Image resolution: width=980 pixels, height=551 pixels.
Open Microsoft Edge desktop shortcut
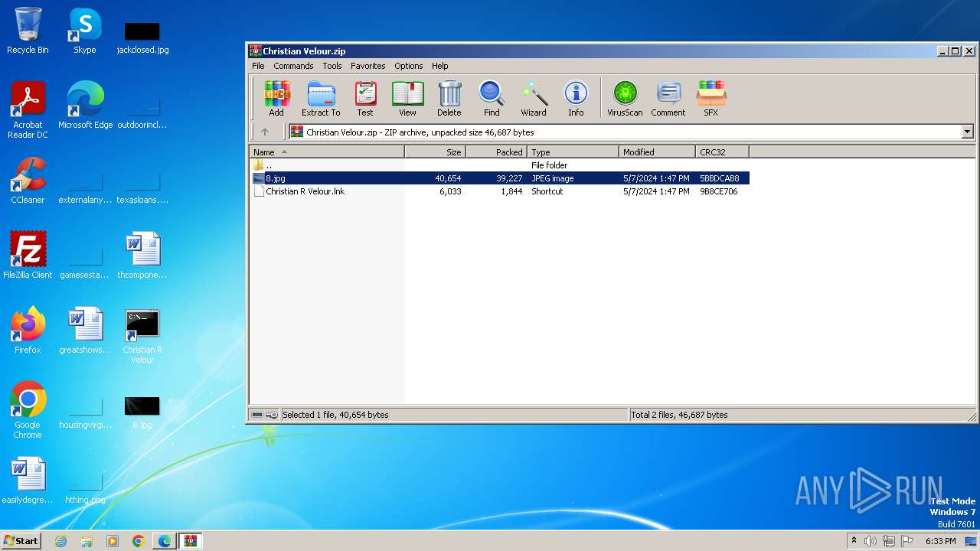(85, 106)
